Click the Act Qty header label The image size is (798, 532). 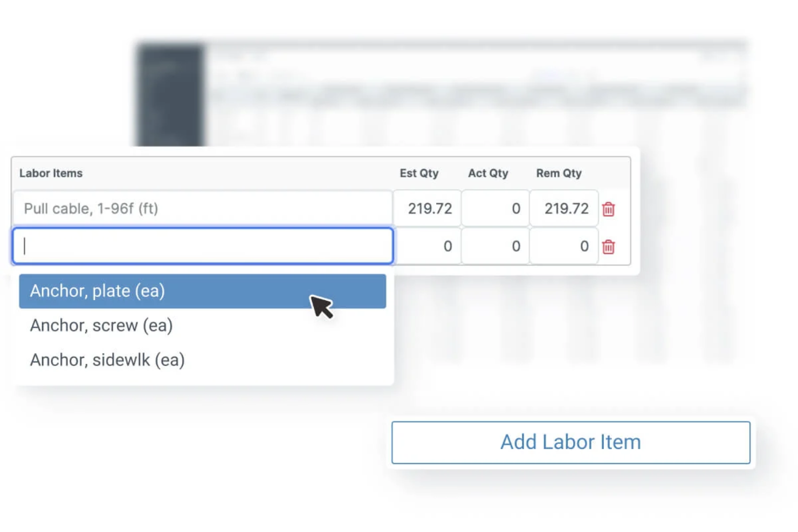pyautogui.click(x=488, y=173)
